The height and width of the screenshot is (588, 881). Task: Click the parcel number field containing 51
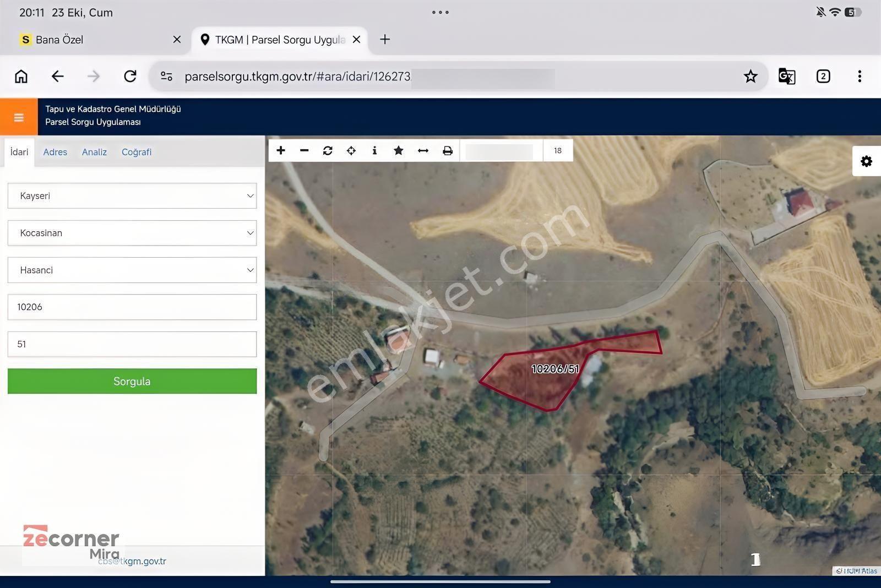point(132,344)
